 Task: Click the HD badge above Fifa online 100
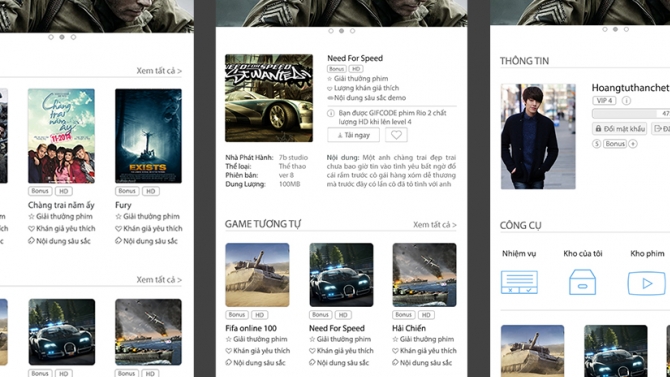click(x=259, y=315)
